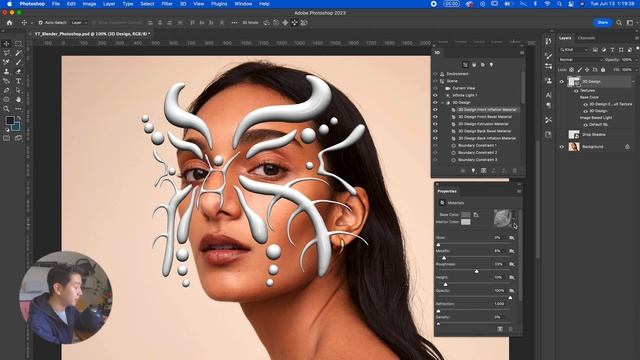The height and width of the screenshot is (360, 640).
Task: Filter 3D panel by materials
Action: tap(482, 64)
